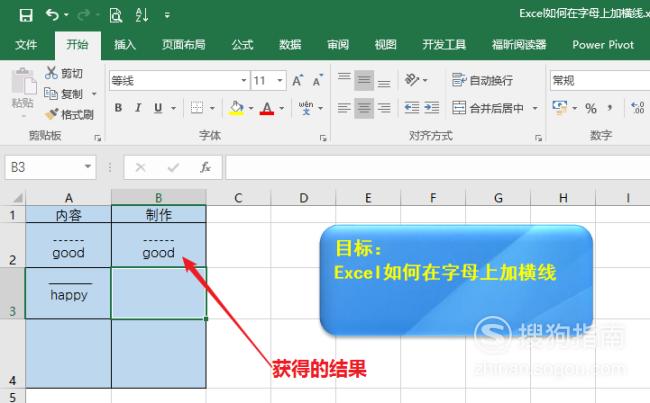Switch to the 插入 ribbon tab

click(x=125, y=45)
